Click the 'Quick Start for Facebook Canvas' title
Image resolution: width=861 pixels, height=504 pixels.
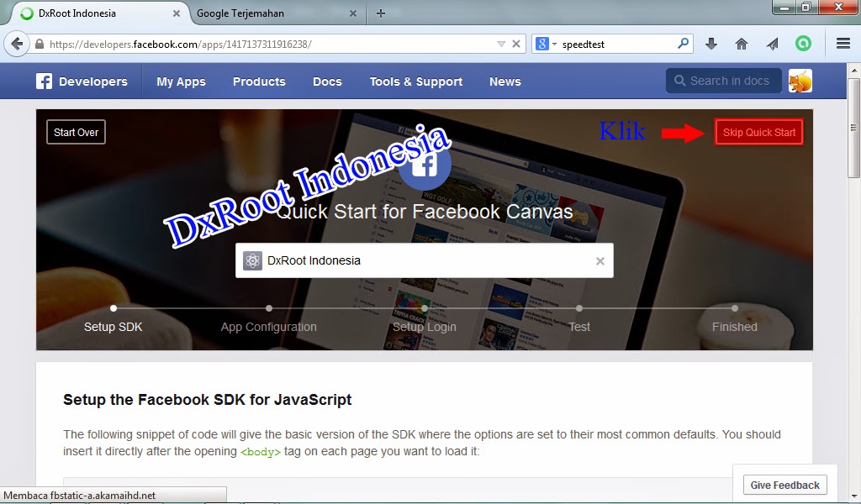[424, 211]
